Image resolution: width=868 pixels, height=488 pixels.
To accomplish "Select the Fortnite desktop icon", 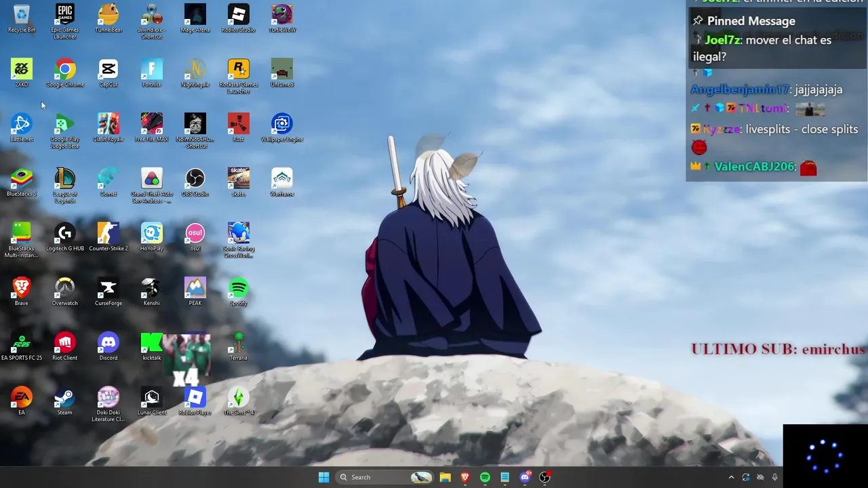I will tap(152, 73).
